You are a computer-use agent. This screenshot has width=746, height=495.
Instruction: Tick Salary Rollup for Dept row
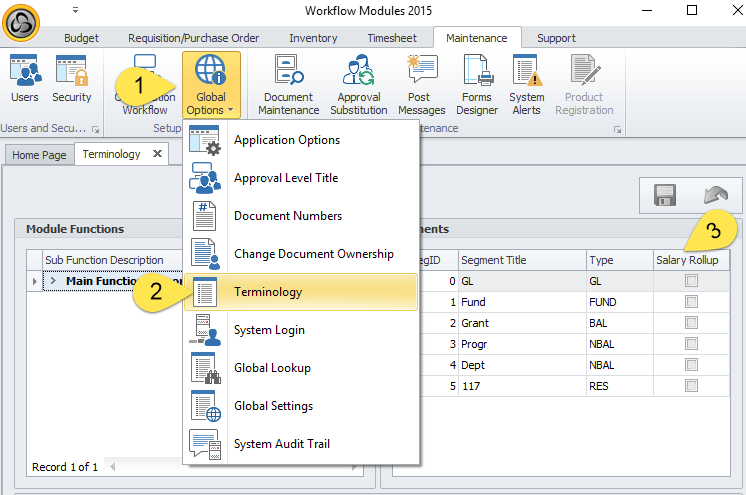click(691, 365)
